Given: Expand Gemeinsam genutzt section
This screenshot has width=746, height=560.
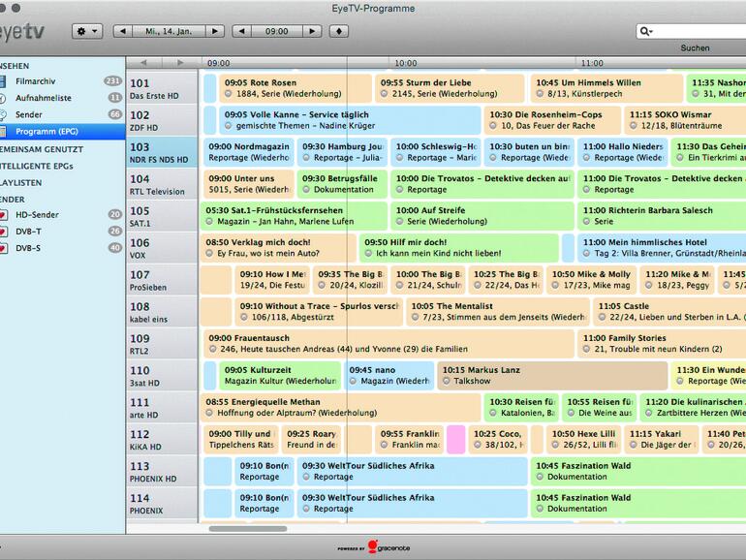Looking at the screenshot, I should tap(42, 149).
